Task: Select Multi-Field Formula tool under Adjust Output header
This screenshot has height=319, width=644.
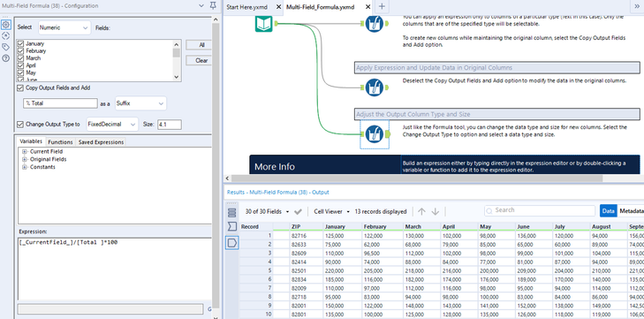Action: (x=375, y=134)
